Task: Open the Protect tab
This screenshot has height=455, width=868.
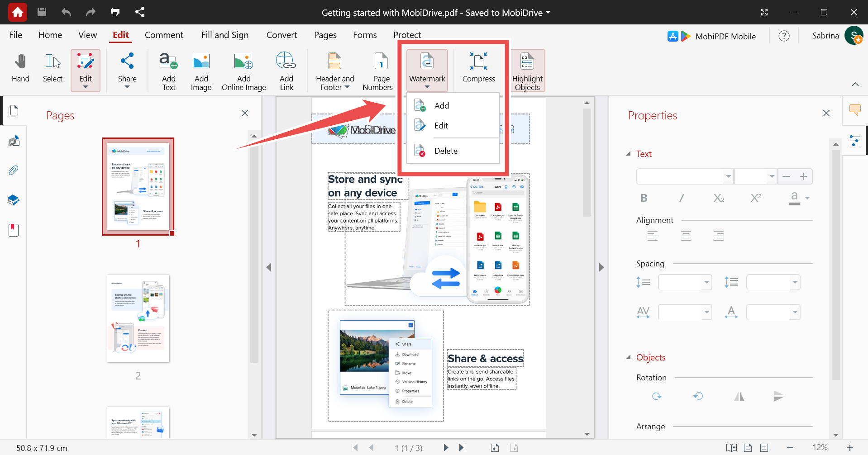Action: click(407, 35)
